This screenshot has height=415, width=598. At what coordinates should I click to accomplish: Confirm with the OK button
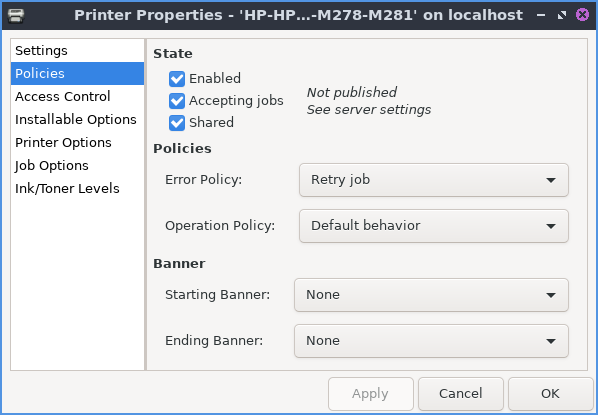[x=550, y=394]
